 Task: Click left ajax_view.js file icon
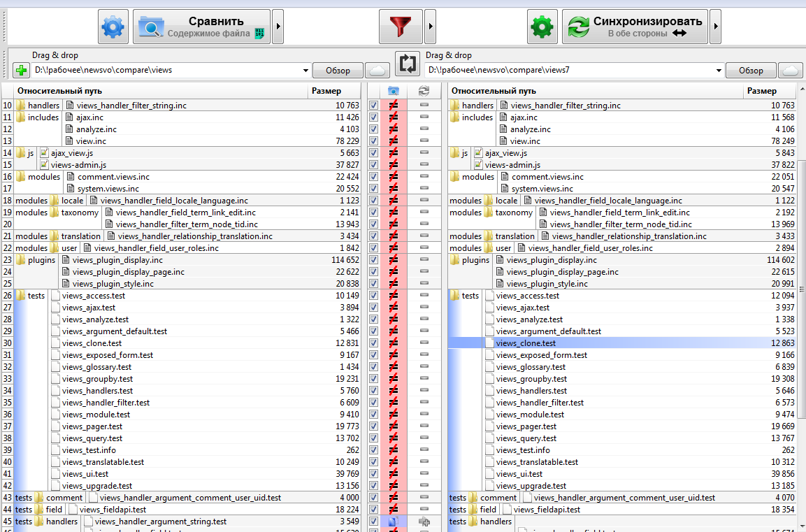[44, 152]
